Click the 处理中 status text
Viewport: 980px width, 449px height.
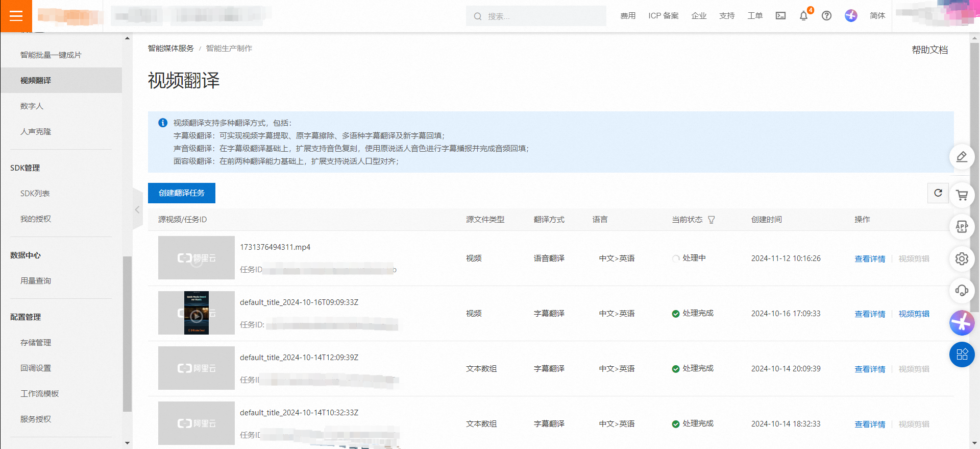(x=694, y=258)
